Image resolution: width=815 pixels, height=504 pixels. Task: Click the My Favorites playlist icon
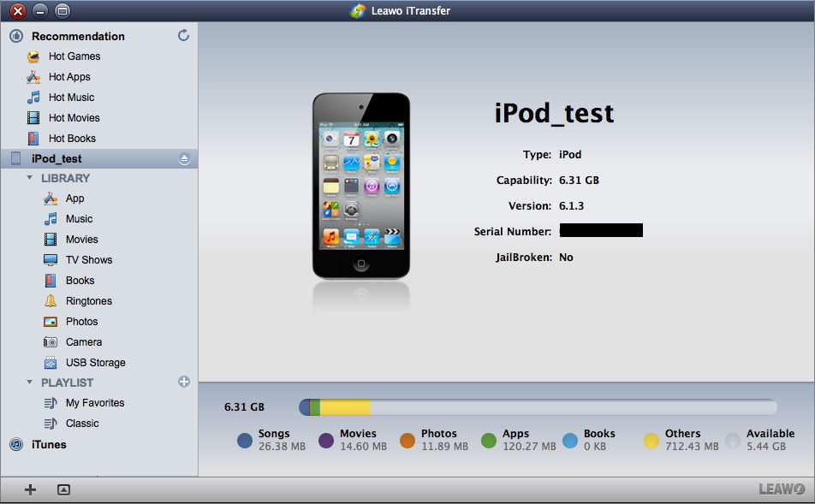[x=51, y=403]
